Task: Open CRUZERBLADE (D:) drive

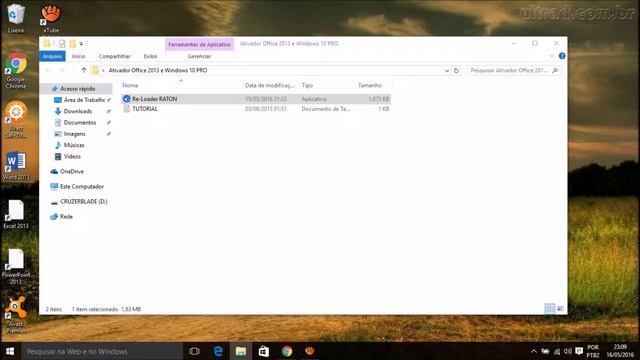Action: [x=84, y=202]
